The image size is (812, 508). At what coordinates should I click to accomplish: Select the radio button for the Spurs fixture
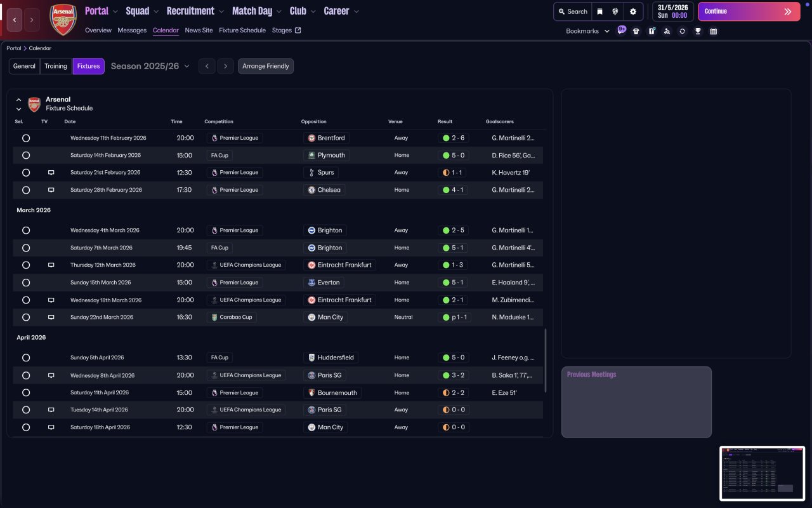click(x=26, y=173)
